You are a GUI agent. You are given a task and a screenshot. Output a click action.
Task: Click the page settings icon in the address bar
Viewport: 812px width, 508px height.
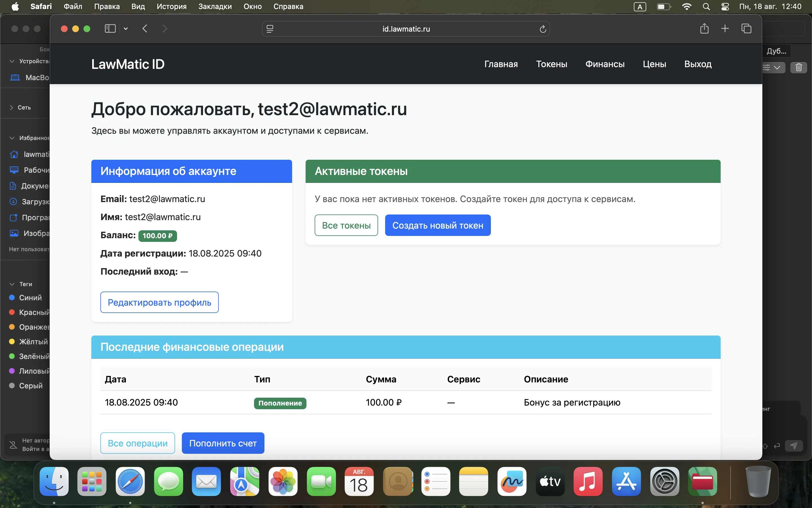point(270,29)
